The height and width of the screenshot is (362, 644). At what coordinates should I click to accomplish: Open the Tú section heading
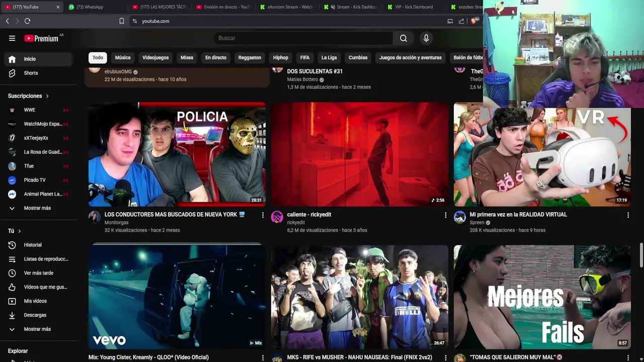(x=14, y=231)
